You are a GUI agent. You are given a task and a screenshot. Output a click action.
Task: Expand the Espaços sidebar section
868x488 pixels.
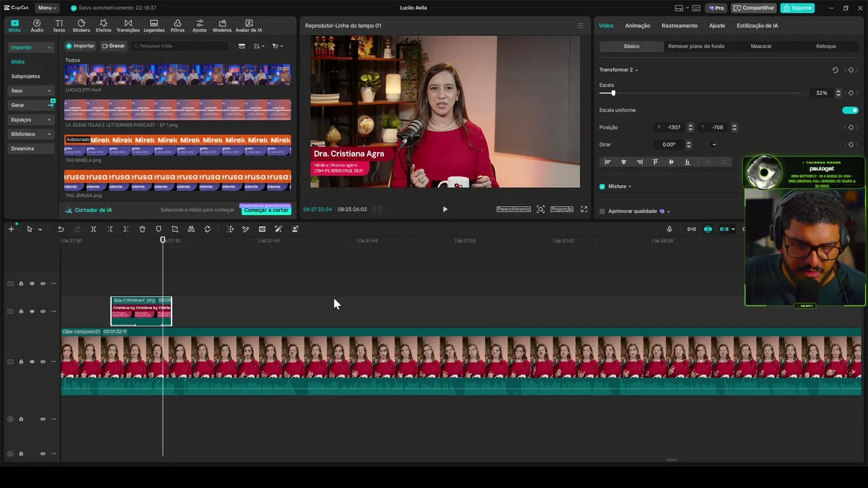coord(49,120)
